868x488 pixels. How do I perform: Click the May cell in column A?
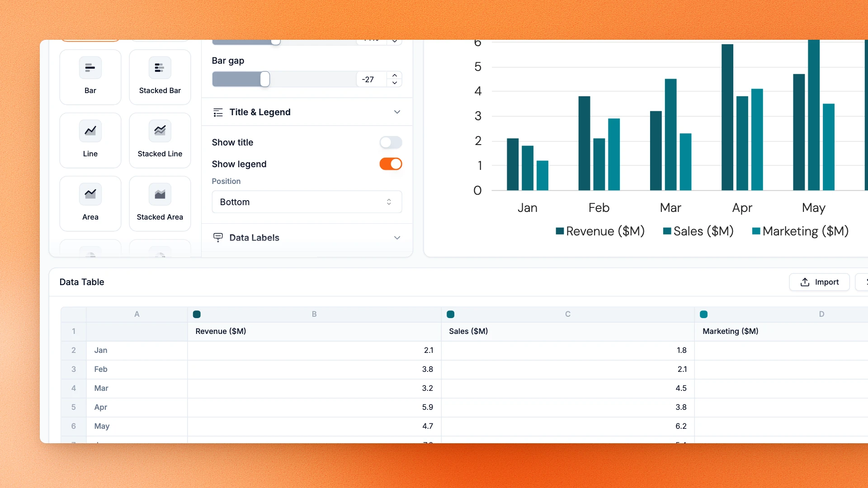click(x=137, y=426)
